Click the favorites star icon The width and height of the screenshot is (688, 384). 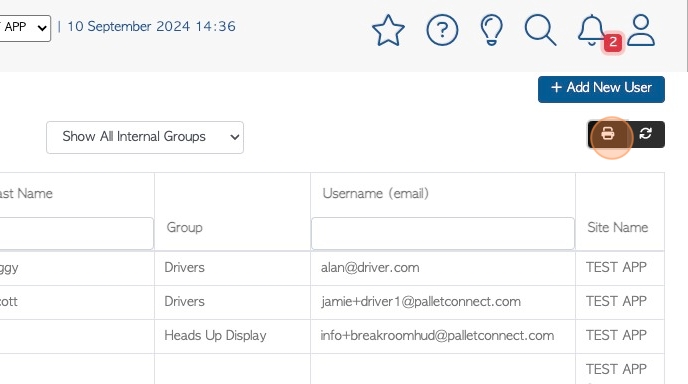coord(388,30)
